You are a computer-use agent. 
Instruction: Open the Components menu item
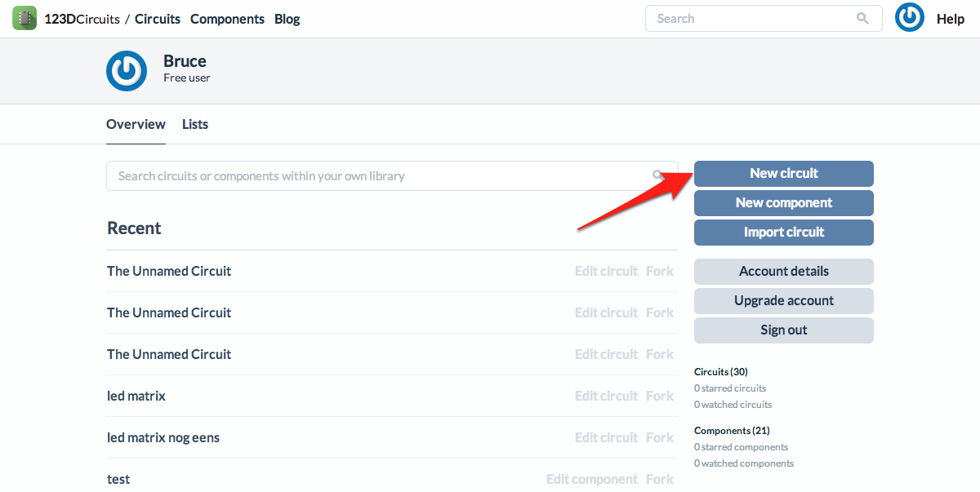coord(227,19)
